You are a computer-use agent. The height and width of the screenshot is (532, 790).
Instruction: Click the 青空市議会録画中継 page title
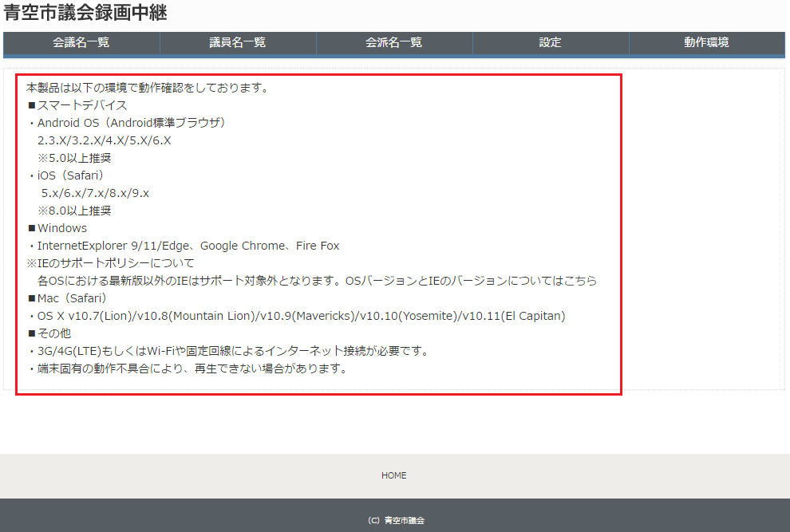point(85,13)
